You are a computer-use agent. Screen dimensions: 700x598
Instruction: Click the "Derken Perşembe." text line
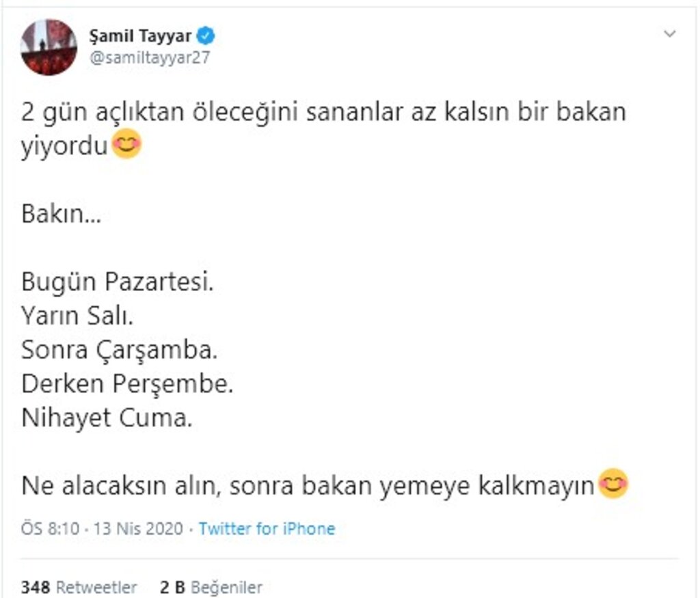pyautogui.click(x=128, y=383)
